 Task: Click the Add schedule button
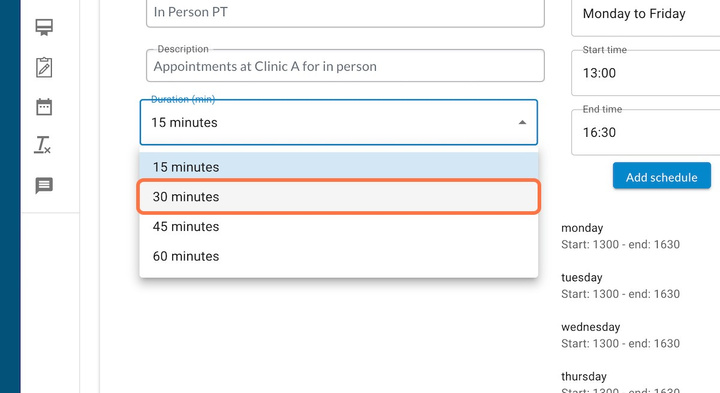pos(662,177)
